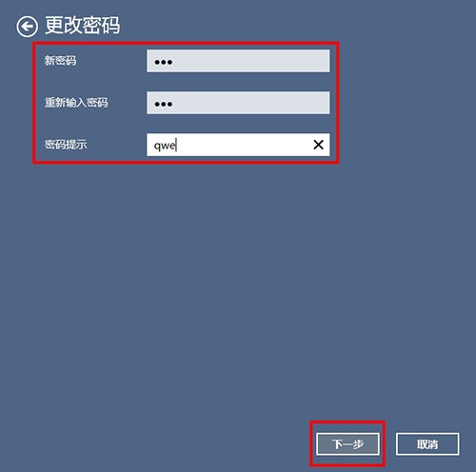Screen dimensions: 476x472
Task: Place the cursor on the 'qwe' hint text
Action: (165, 146)
